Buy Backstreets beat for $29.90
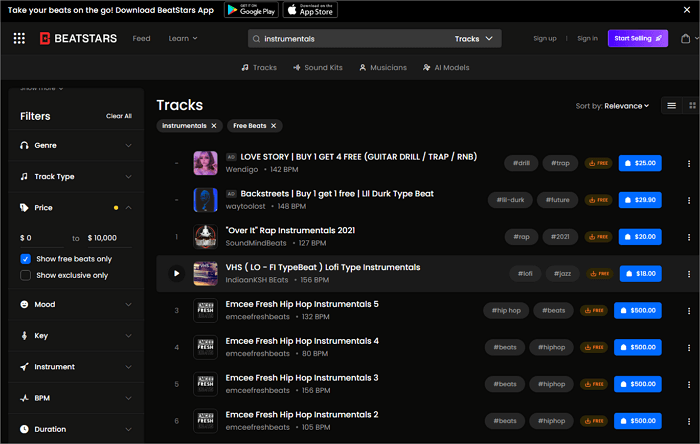Viewport: 700px width, 444px height. click(x=639, y=200)
